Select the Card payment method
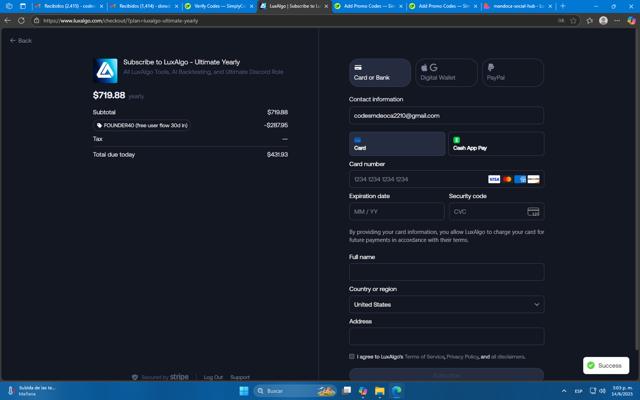The height and width of the screenshot is (400, 640). 397,144
